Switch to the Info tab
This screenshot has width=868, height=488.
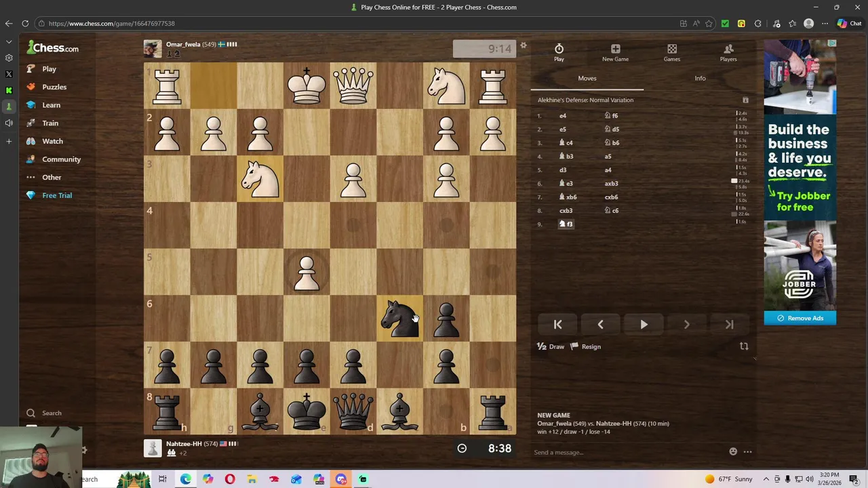coord(700,79)
